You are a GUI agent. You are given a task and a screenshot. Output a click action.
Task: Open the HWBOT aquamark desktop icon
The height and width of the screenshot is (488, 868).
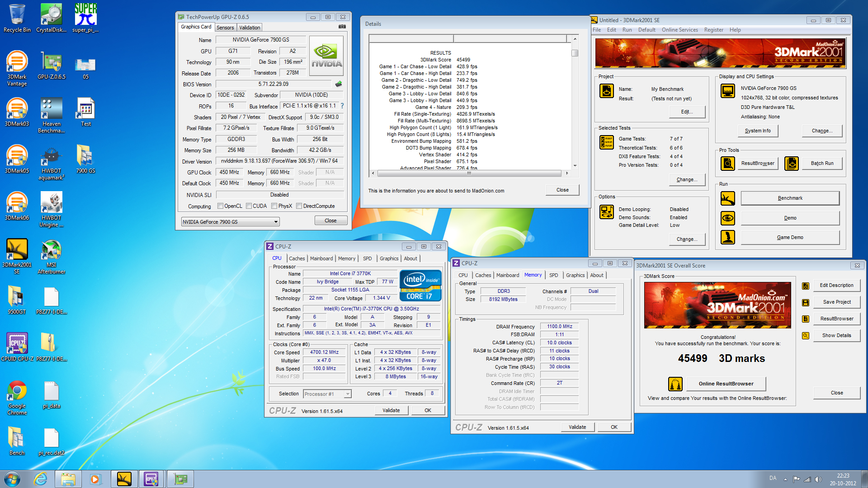(x=51, y=162)
